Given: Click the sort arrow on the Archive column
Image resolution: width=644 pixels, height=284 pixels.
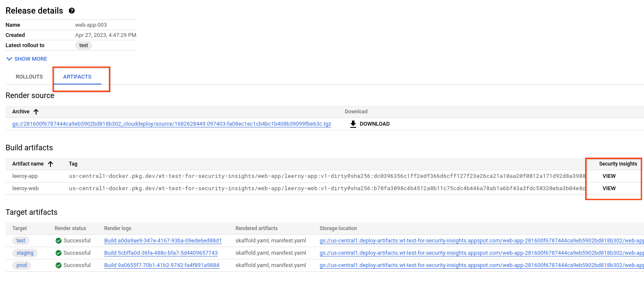Looking at the screenshot, I should point(35,111).
